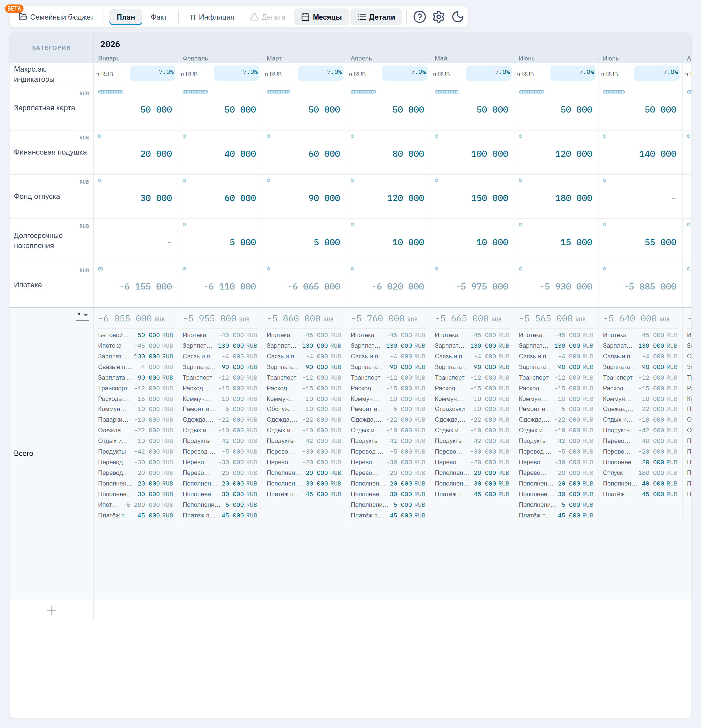The image size is (701, 728).
Task: Click transaction dot in Фонд отпуска March
Action: [x=268, y=181]
